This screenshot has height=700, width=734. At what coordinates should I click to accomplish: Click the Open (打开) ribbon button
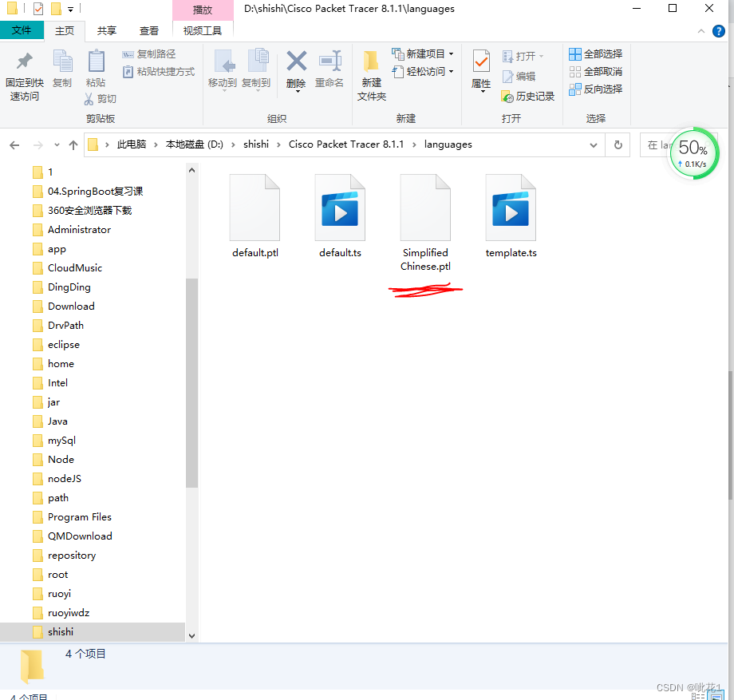[x=523, y=56]
